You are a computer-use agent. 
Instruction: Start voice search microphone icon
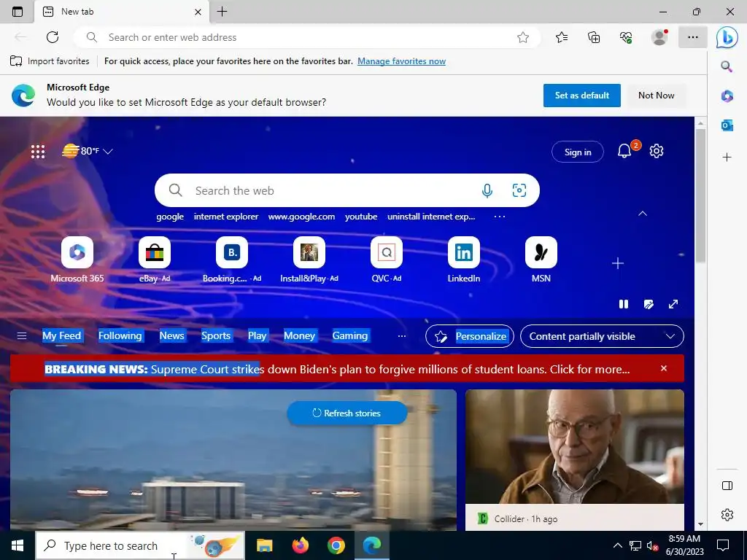pos(487,191)
